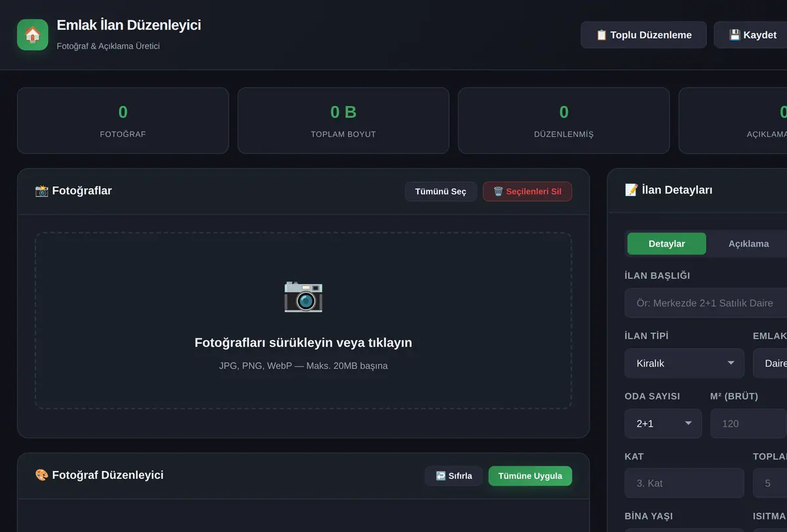
Task: Switch to the Detaylar tab
Action: pyautogui.click(x=667, y=243)
